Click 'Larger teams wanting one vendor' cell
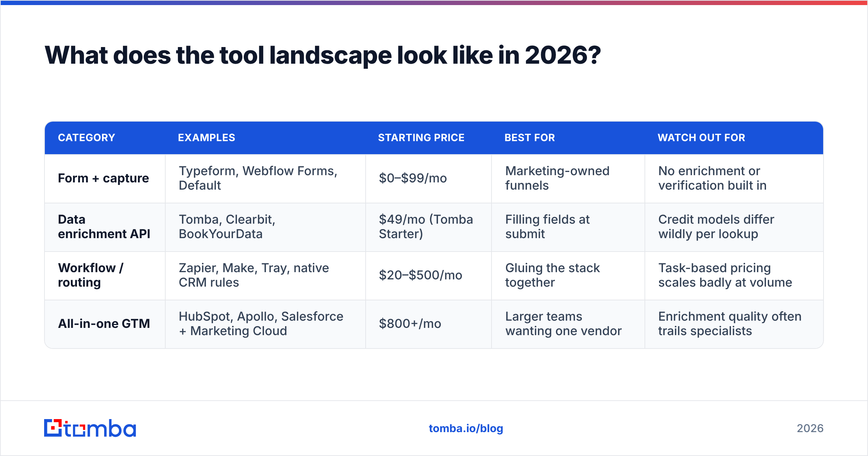The width and height of the screenshot is (868, 456). click(x=568, y=324)
